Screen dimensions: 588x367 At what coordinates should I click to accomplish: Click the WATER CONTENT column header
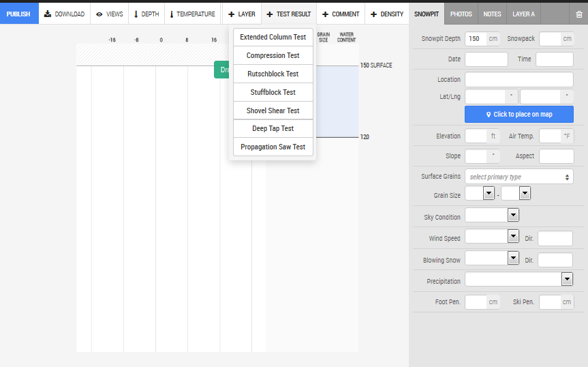[x=346, y=37]
